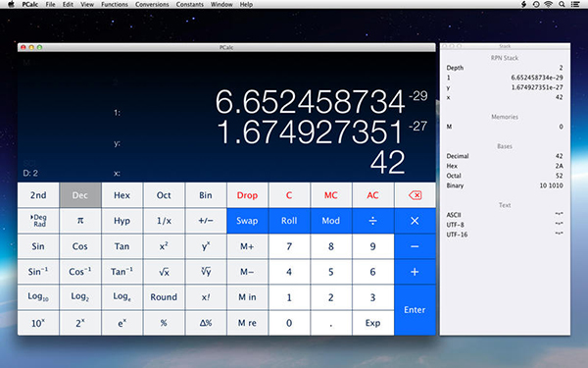Click the AC all-clear button

pos(372,195)
